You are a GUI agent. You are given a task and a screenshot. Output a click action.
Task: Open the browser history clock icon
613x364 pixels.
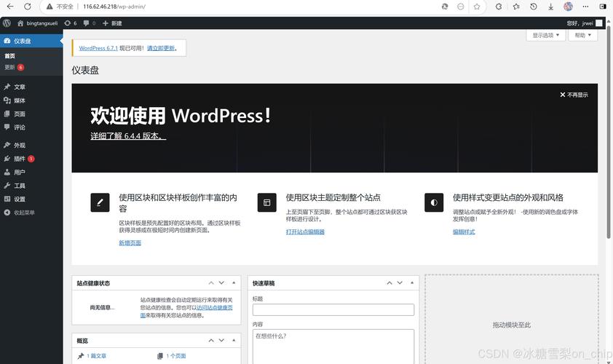(533, 7)
